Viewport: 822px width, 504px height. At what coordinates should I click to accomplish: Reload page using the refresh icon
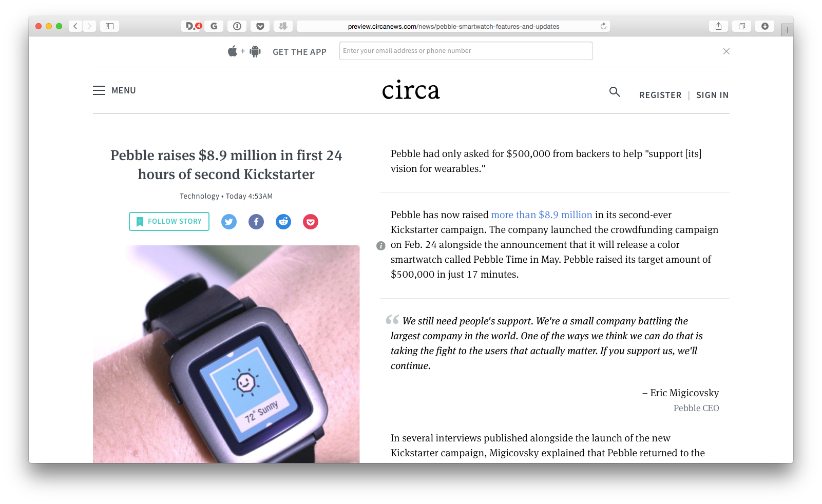tap(603, 26)
